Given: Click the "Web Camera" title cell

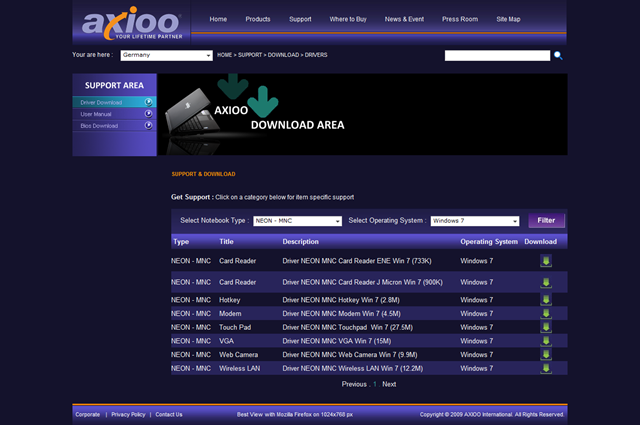Looking at the screenshot, I should coord(238,355).
